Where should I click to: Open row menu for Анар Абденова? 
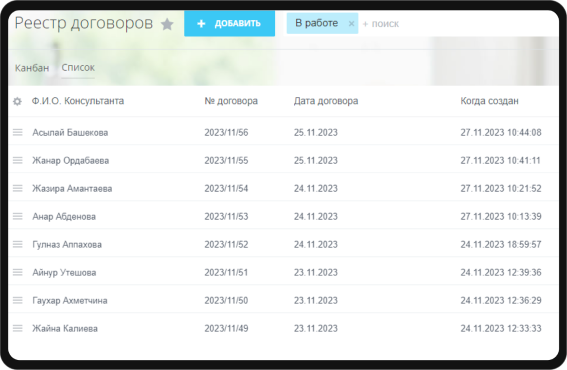[x=18, y=216]
